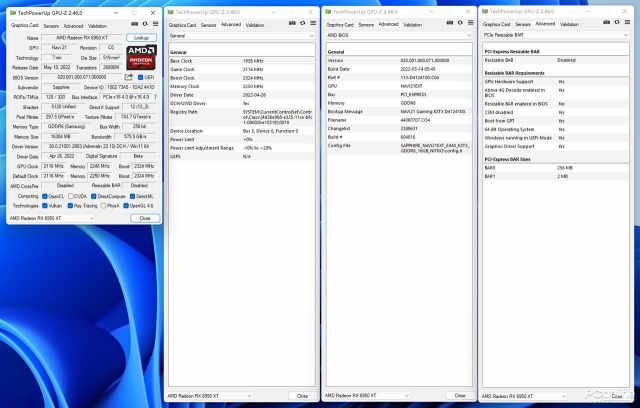Select the Registry Path row
The image size is (640, 408).
242,117
